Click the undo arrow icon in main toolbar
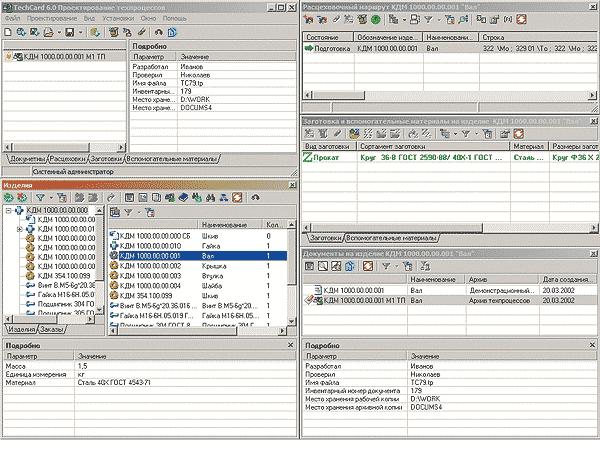 (159, 32)
